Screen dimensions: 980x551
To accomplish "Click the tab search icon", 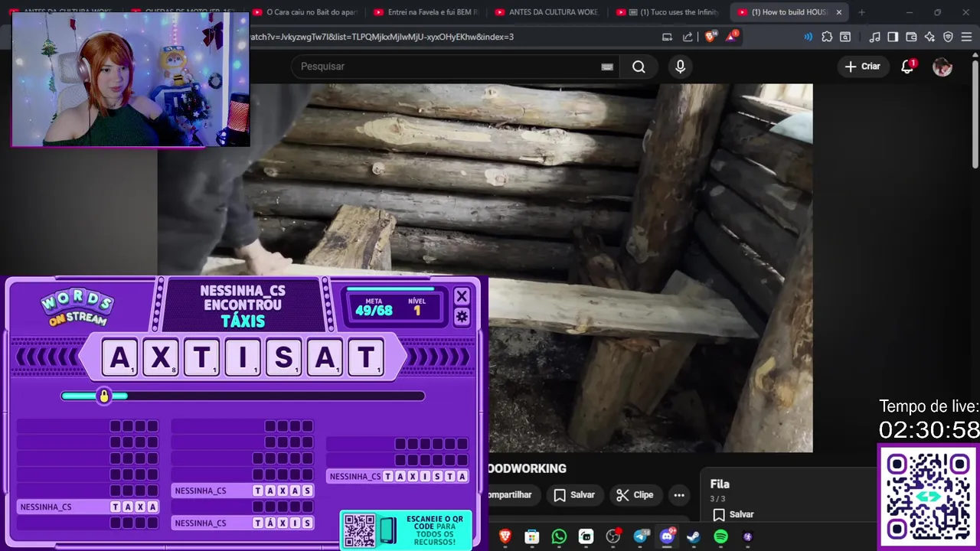I will coord(845,37).
